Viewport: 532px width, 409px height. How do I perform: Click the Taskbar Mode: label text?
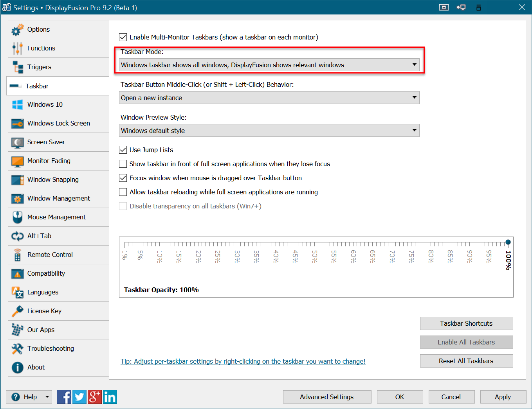tap(142, 52)
